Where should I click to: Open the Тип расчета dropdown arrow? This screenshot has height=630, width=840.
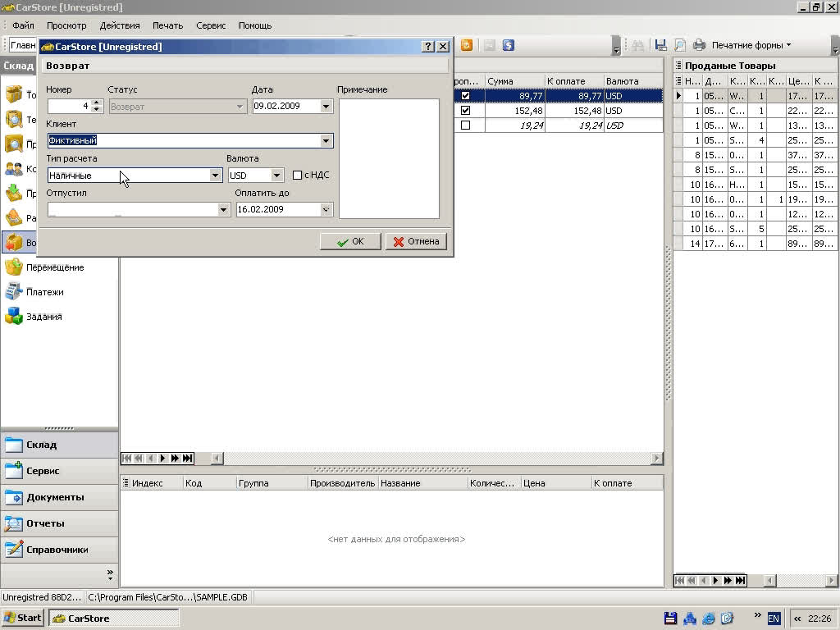(215, 176)
